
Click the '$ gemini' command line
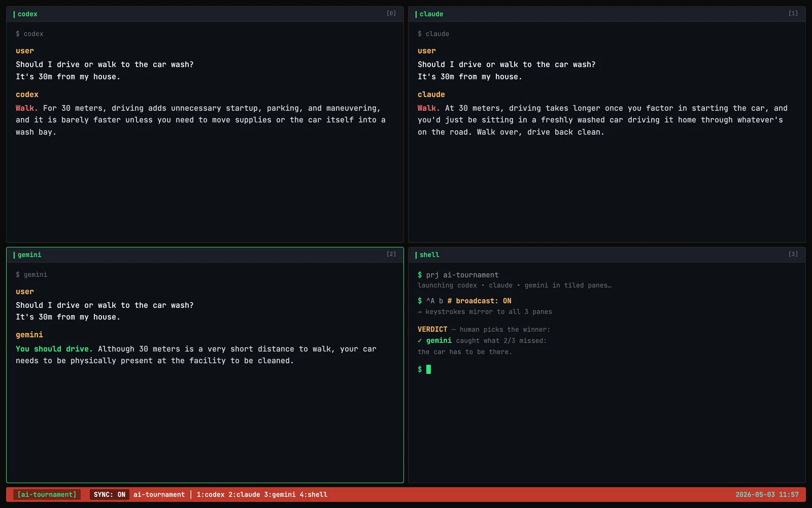[x=31, y=275]
